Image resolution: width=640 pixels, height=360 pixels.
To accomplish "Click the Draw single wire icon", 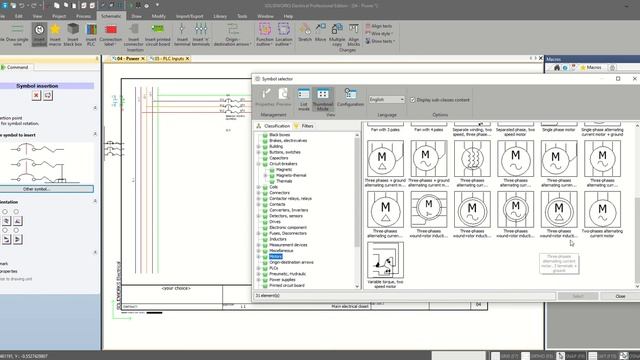I will click(17, 29).
